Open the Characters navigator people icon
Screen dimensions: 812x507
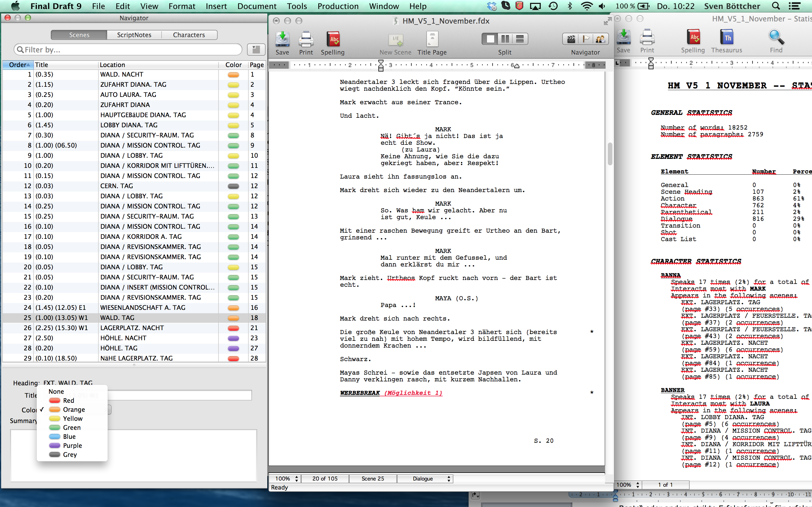pyautogui.click(x=600, y=39)
